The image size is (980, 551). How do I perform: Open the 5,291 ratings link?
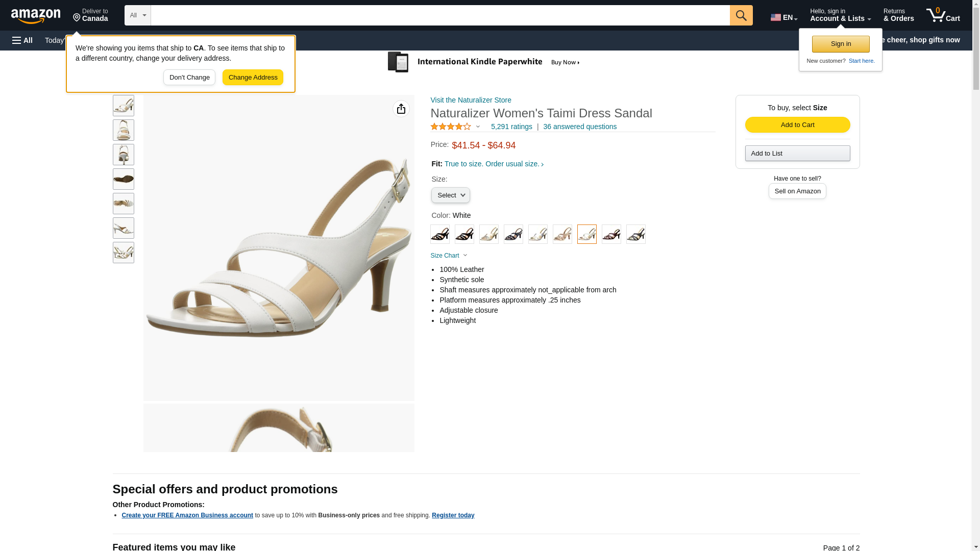coord(511,127)
